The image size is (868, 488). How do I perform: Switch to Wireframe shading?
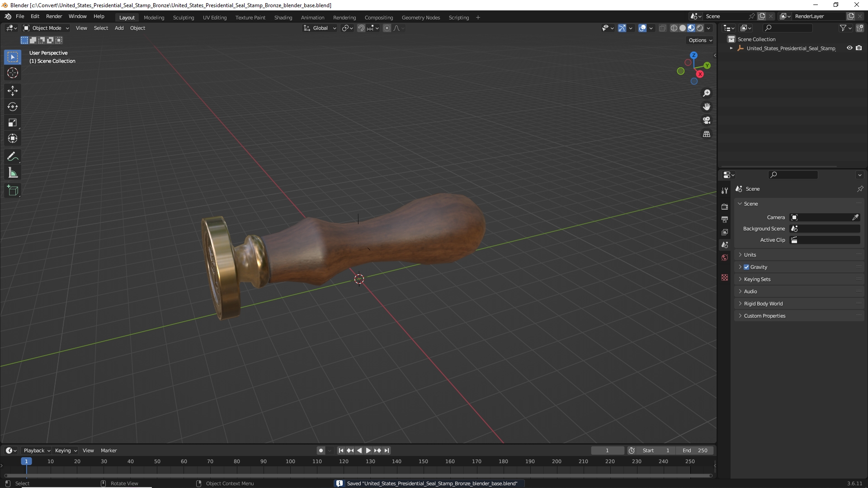(674, 28)
